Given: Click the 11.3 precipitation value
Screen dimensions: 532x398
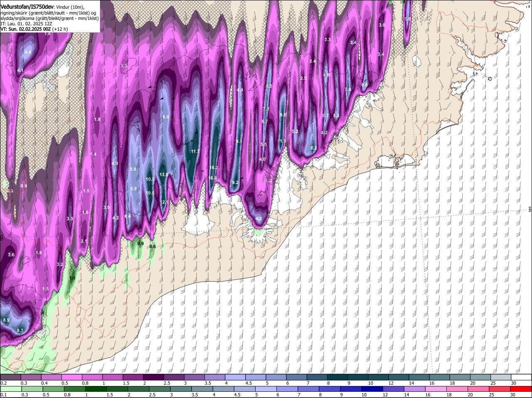Looking at the screenshot, I should (x=282, y=141).
